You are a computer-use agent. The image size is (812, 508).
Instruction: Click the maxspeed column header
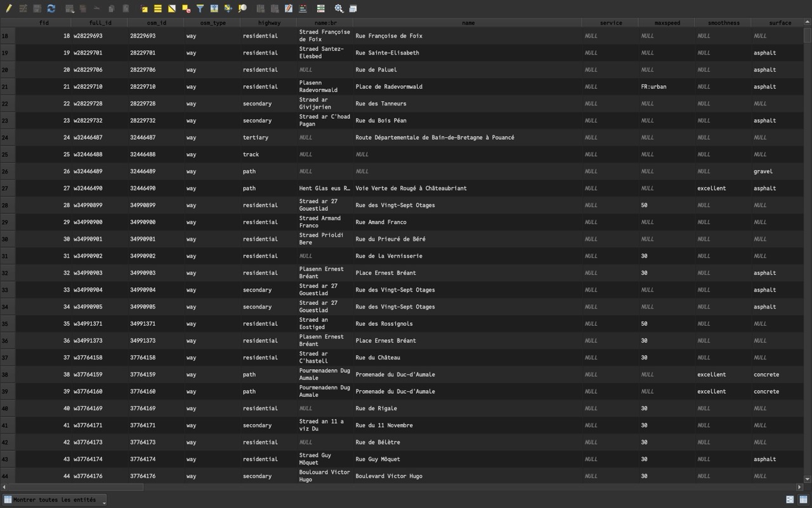(x=667, y=23)
